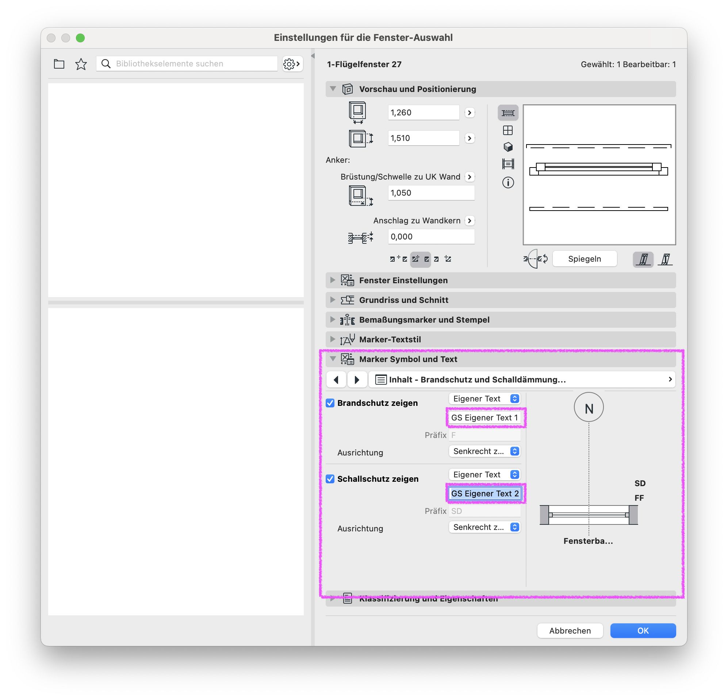The width and height of the screenshot is (728, 700).
Task: Open Eigener Text dropdown for Schallschutz
Action: point(484,474)
